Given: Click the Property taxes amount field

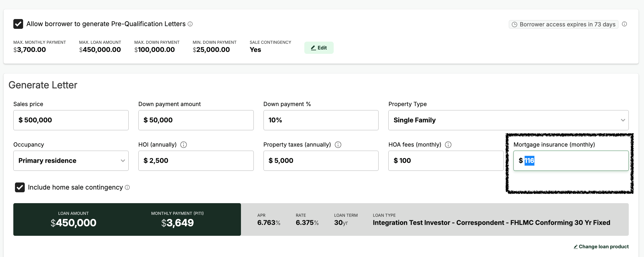Looking at the screenshot, I should (x=321, y=161).
